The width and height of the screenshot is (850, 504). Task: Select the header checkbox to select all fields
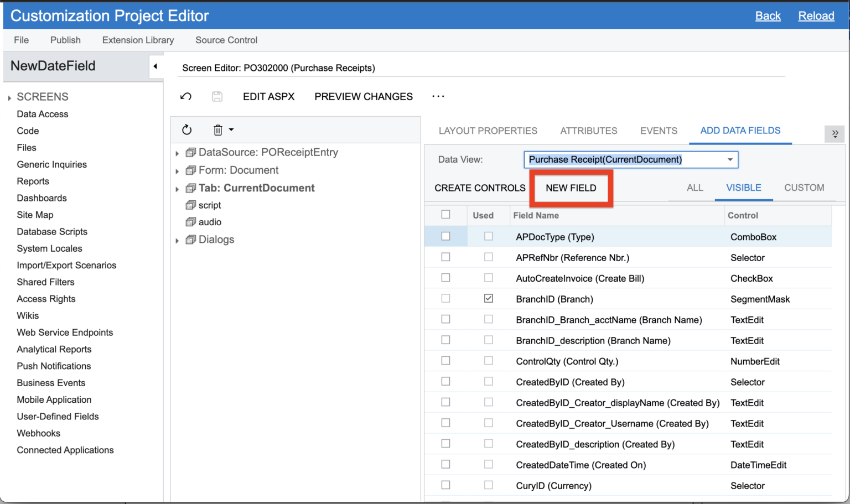[445, 215]
